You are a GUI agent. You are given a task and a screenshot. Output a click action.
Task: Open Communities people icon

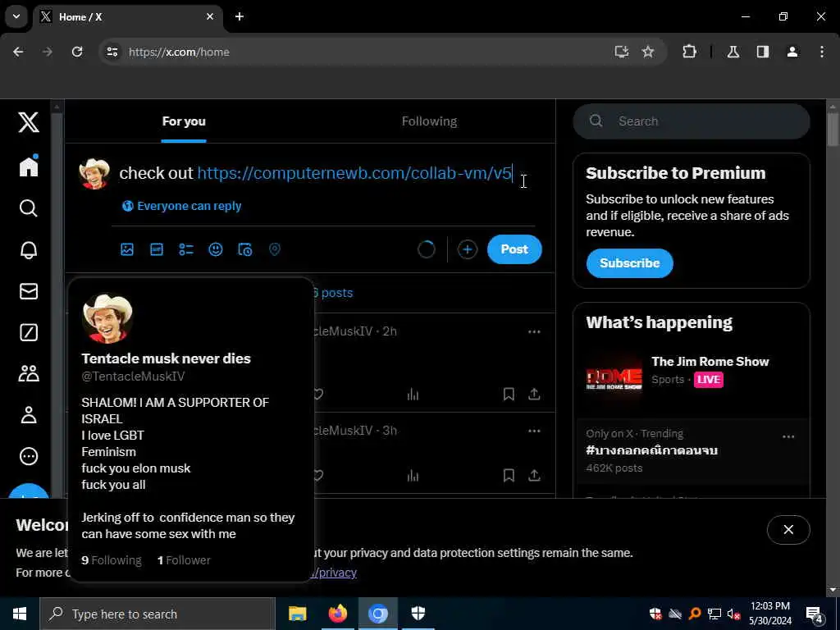click(x=29, y=373)
